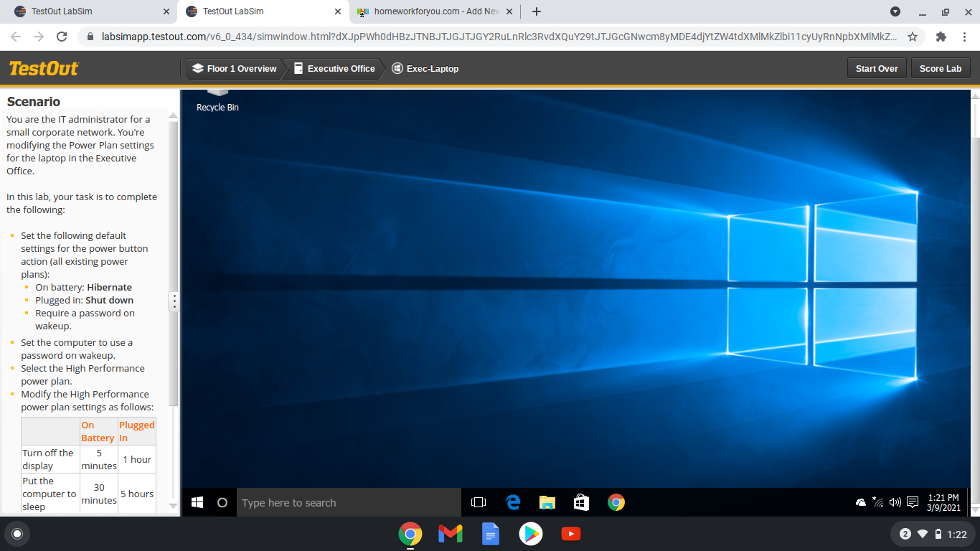Navigate to Executive Office breadcrumb
Image resolution: width=980 pixels, height=551 pixels.
click(334, 69)
